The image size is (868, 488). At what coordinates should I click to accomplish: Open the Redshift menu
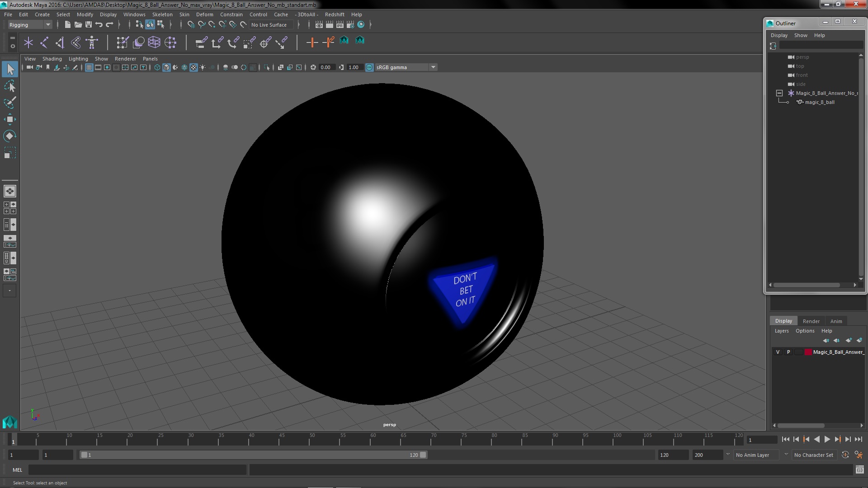pyautogui.click(x=335, y=14)
